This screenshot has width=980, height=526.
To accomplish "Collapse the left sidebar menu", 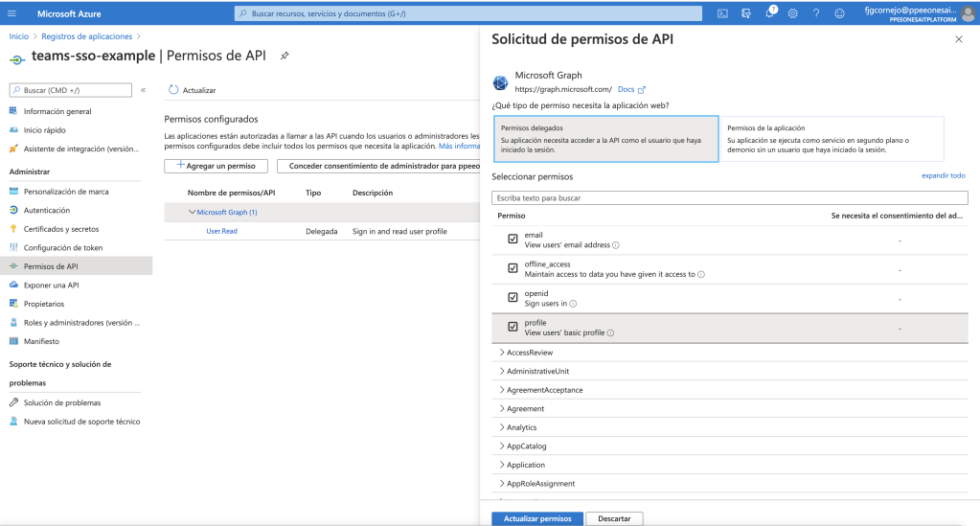I will pos(144,90).
